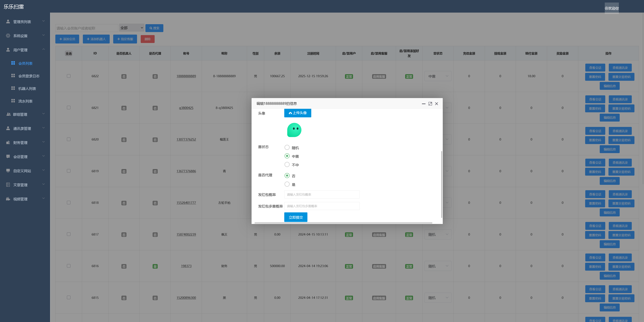Click the finance management wallet icon
Viewport: 644px width, 322px height.
click(x=8, y=142)
